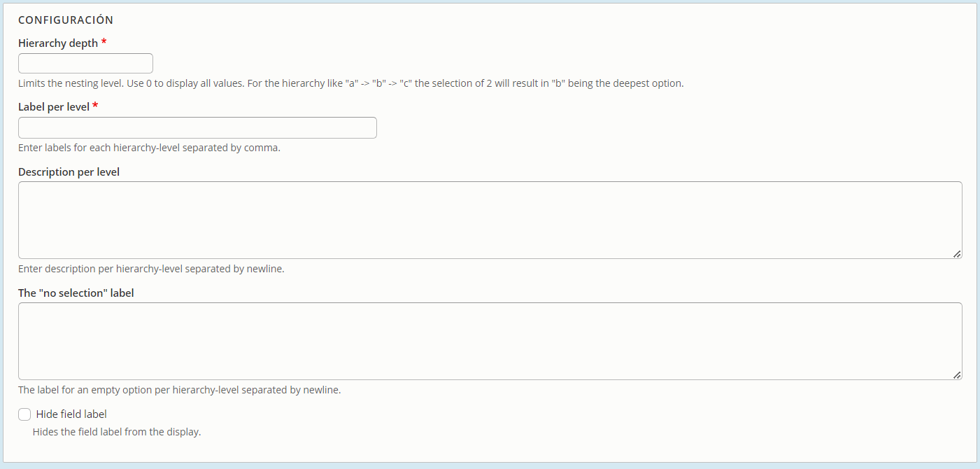Click the "Description per level" field label

(69, 172)
